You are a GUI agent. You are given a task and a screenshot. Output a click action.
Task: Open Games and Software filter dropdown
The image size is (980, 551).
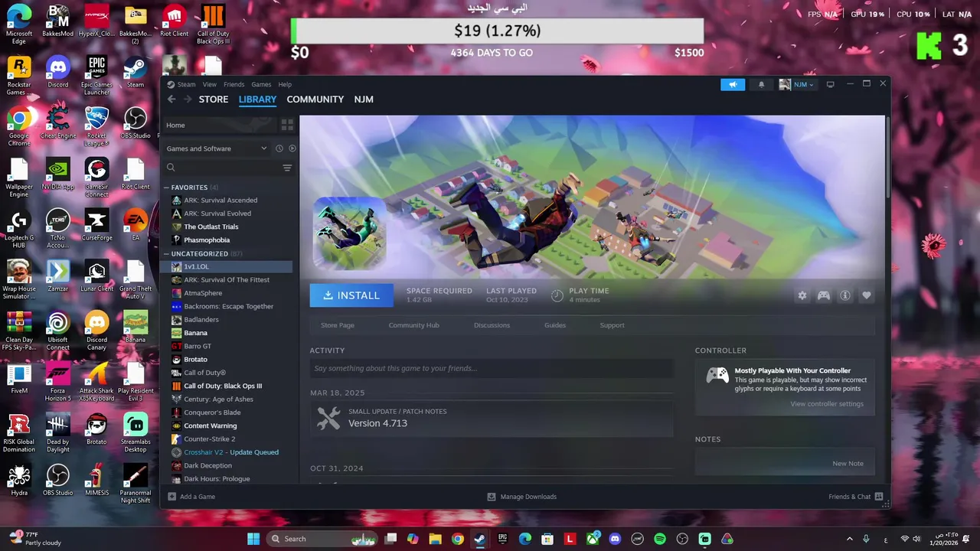tap(217, 148)
